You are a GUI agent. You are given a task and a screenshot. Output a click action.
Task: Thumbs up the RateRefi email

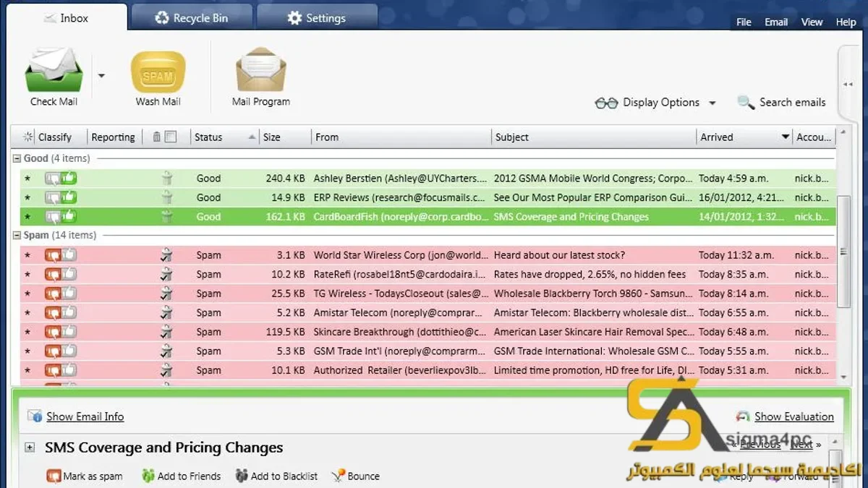(x=69, y=273)
